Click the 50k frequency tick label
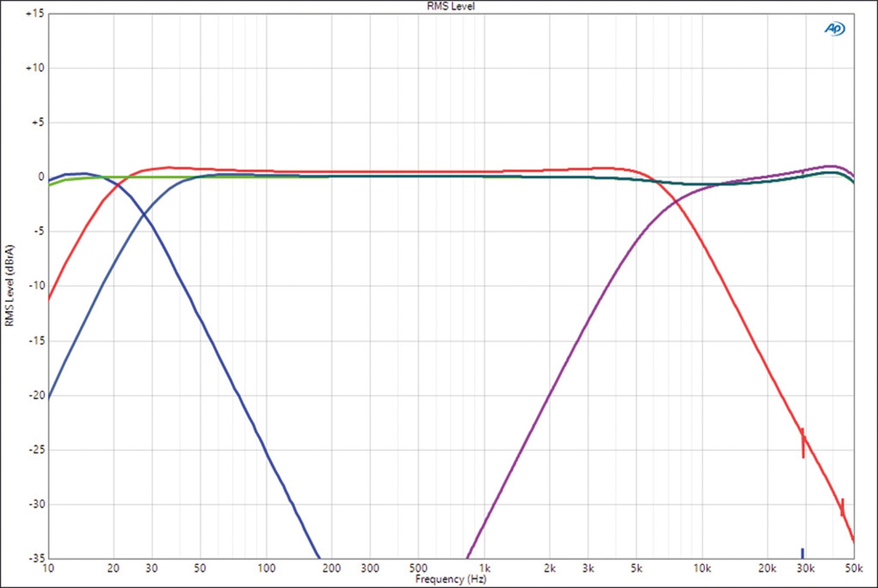The height and width of the screenshot is (588, 878). point(853,568)
